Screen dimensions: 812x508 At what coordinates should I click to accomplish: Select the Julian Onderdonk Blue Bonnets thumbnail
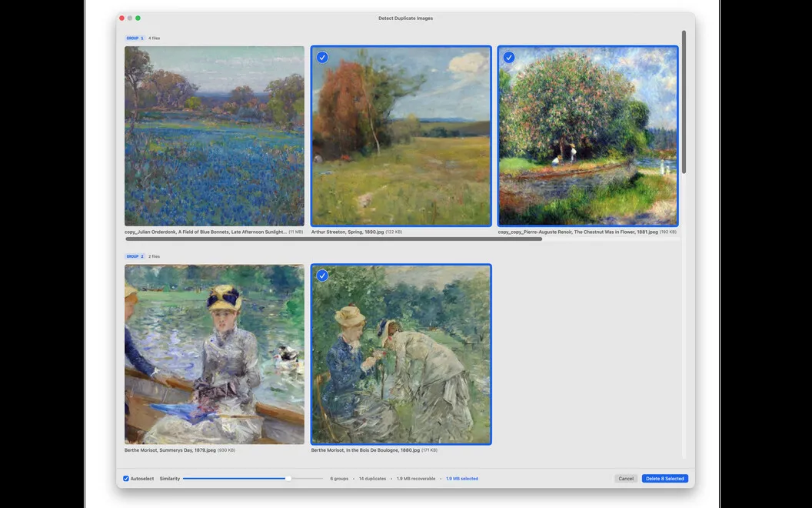[x=215, y=135]
